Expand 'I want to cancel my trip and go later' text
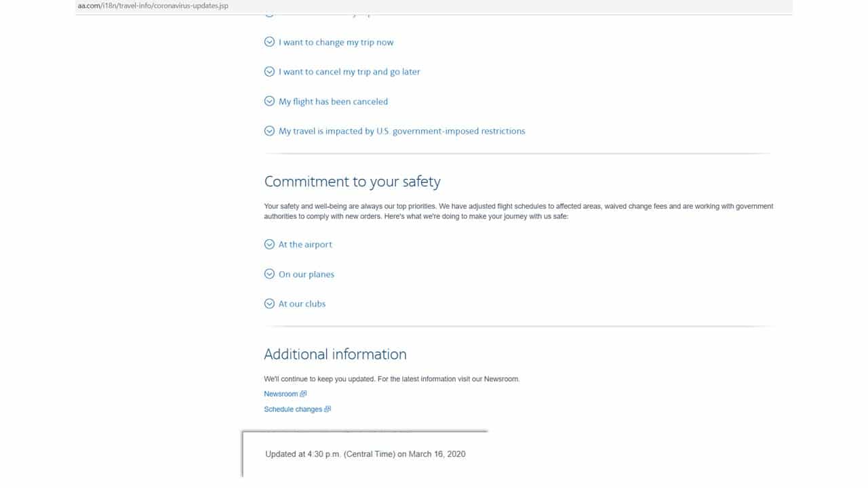868x488 pixels. click(x=349, y=72)
